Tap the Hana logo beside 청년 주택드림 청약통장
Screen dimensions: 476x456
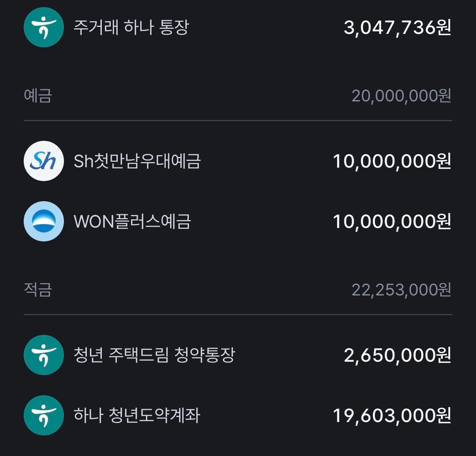tap(43, 355)
